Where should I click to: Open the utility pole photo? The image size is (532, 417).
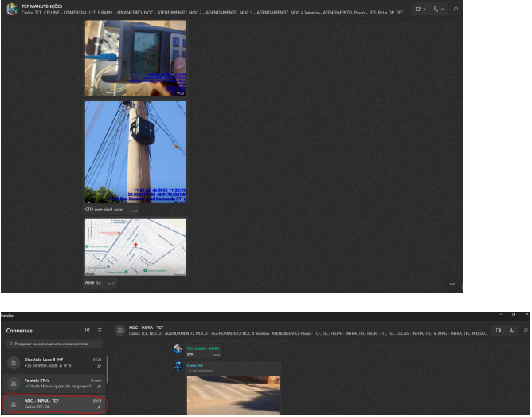(135, 151)
